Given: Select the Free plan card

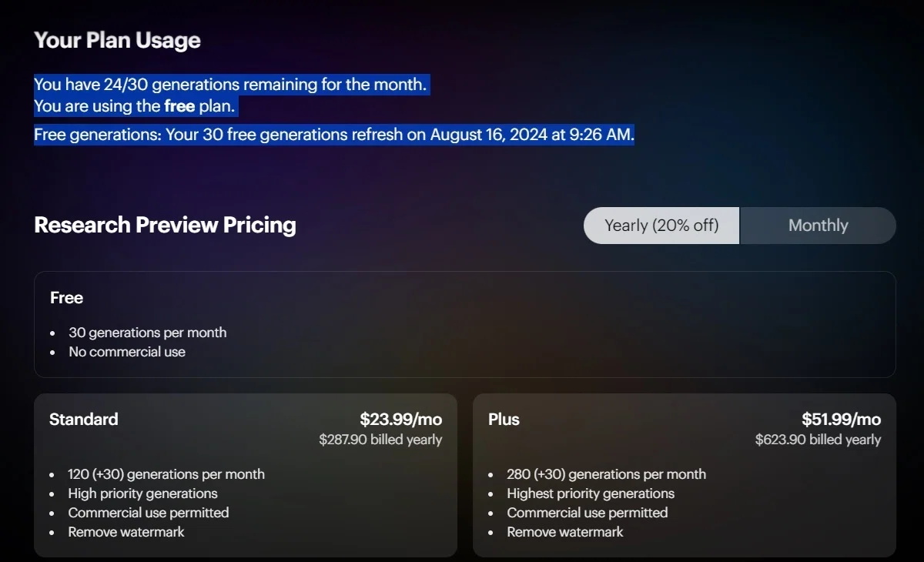Looking at the screenshot, I should 465,324.
